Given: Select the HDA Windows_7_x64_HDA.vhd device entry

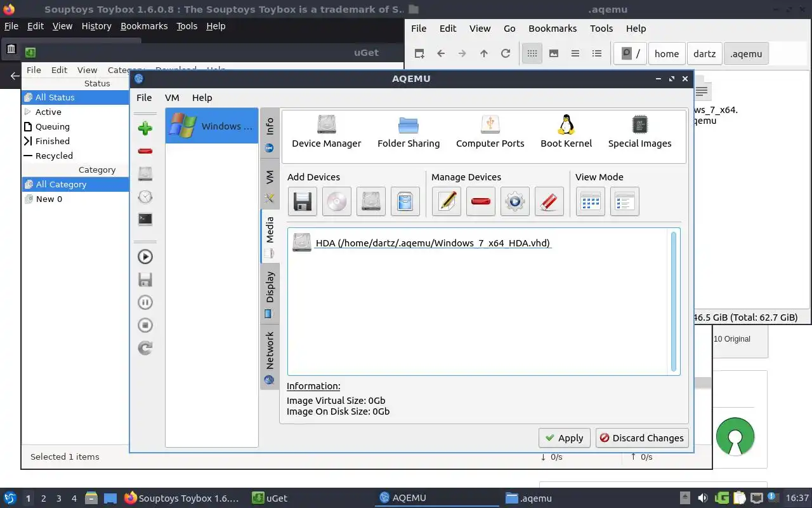Looking at the screenshot, I should click(x=422, y=243).
